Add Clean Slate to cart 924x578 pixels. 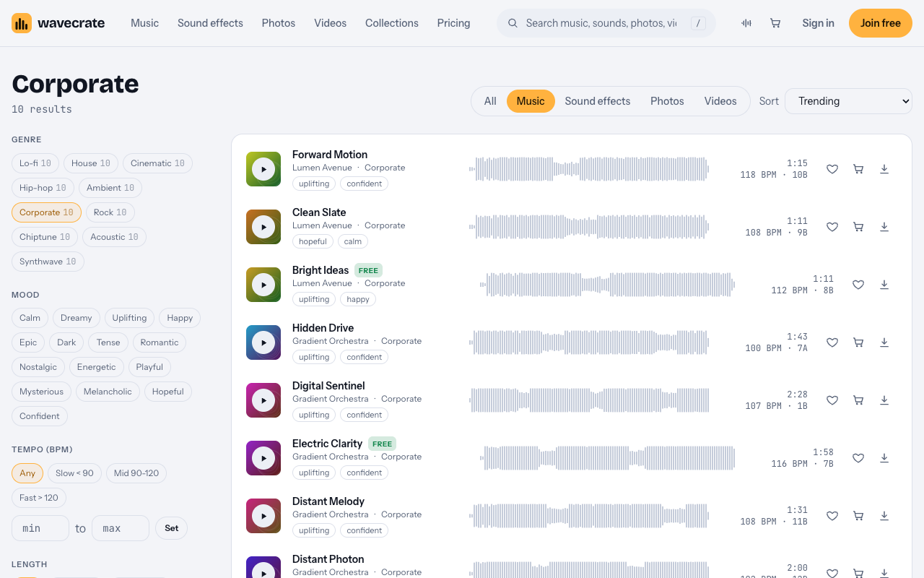858,227
